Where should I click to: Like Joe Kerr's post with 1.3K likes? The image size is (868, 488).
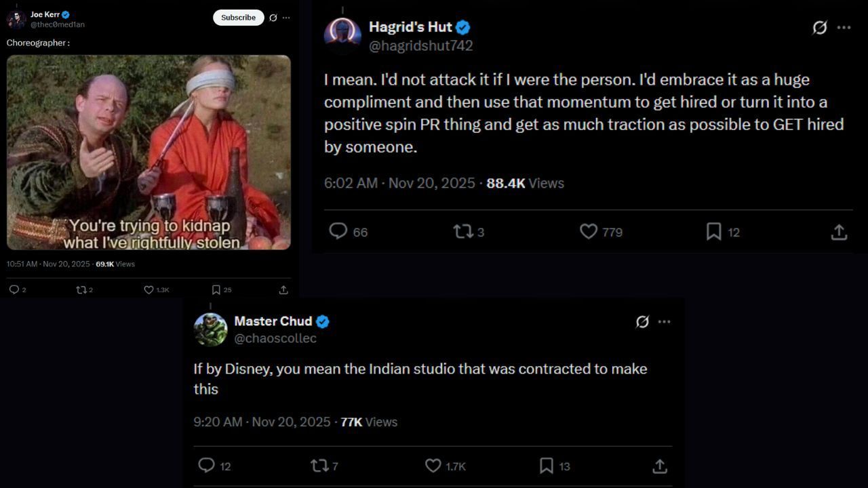149,290
